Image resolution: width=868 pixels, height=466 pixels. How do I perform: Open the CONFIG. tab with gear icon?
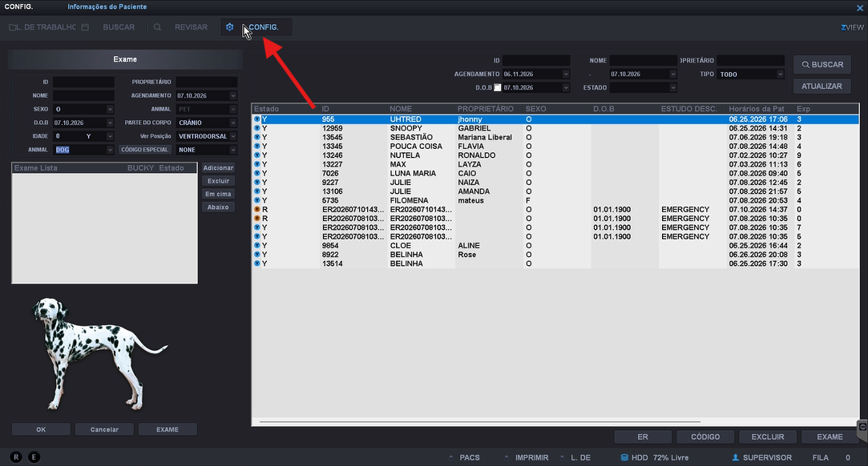coord(256,27)
